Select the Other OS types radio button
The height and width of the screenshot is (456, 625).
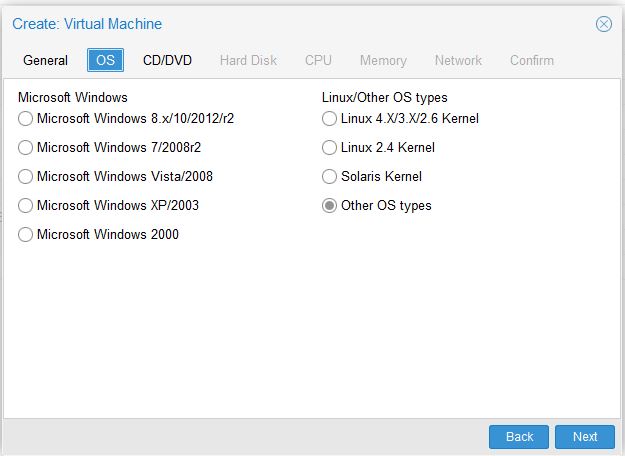point(329,206)
